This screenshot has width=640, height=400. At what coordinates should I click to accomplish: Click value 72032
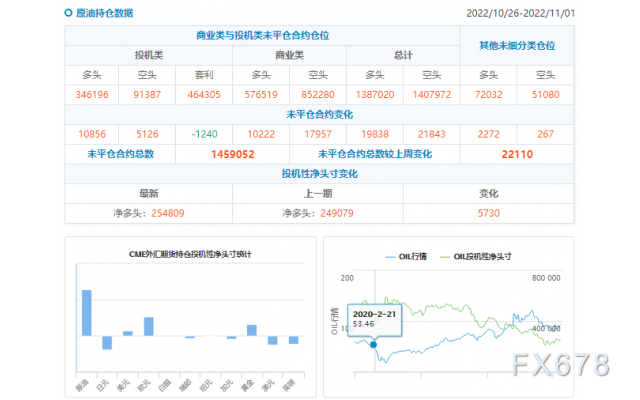click(x=489, y=95)
